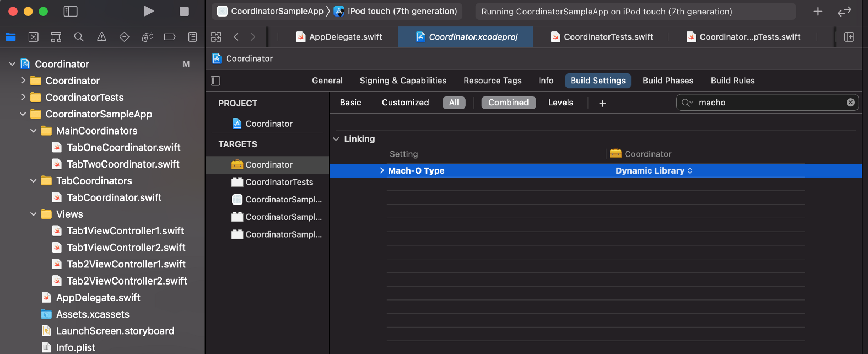Image resolution: width=868 pixels, height=354 pixels.
Task: Open Mach-O Type Dynamic Library dropdown
Action: 654,171
